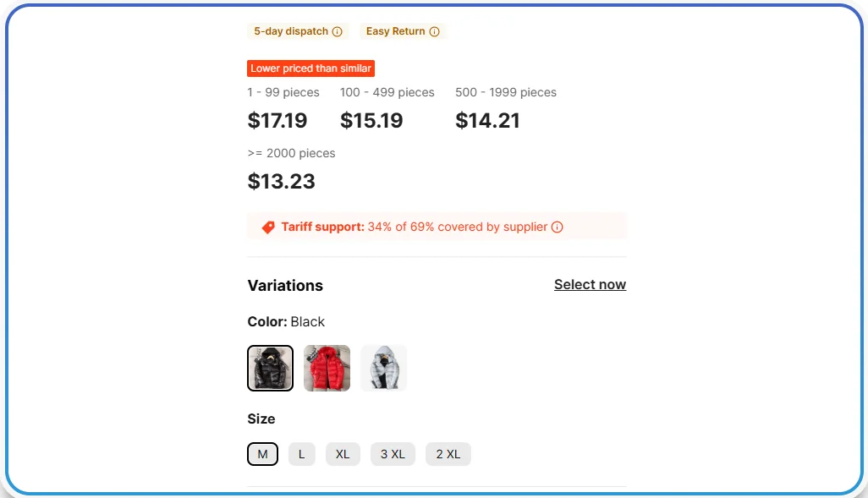Click the Lower priced than similar badge

pyautogui.click(x=310, y=68)
